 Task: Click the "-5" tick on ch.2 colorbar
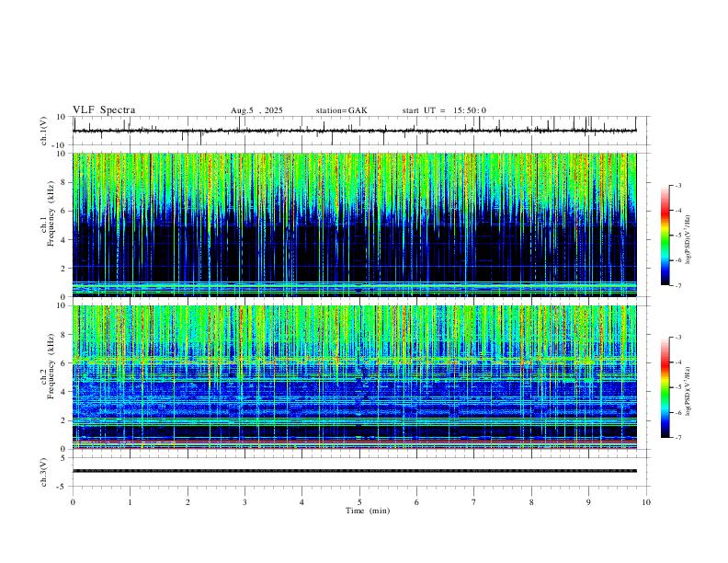tap(678, 387)
